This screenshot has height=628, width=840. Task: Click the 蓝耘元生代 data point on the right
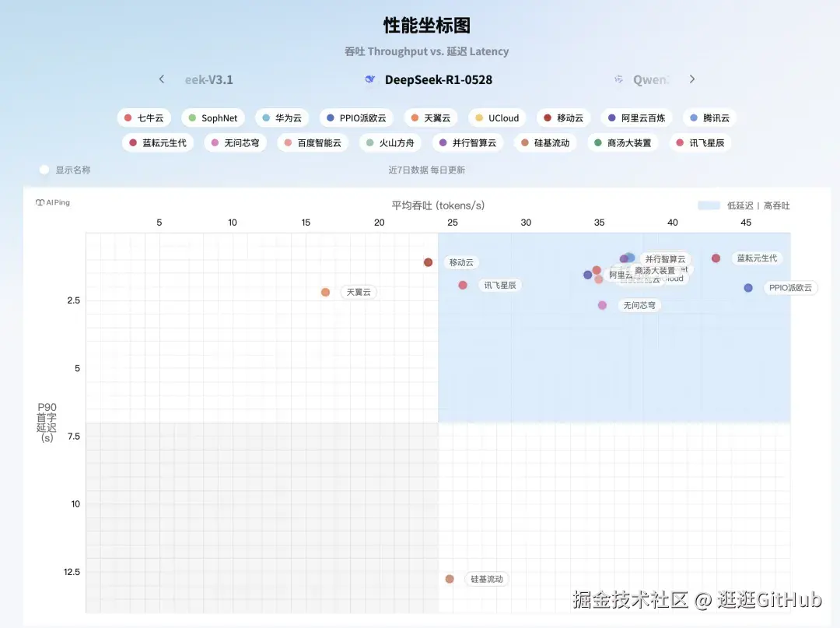(x=716, y=258)
